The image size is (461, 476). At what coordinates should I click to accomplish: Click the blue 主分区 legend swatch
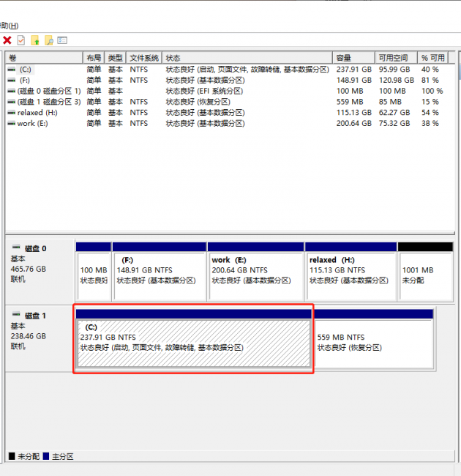(46, 456)
